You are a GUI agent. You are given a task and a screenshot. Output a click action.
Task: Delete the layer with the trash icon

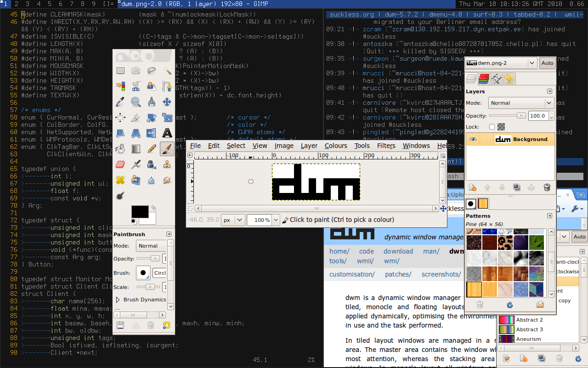coord(547,187)
